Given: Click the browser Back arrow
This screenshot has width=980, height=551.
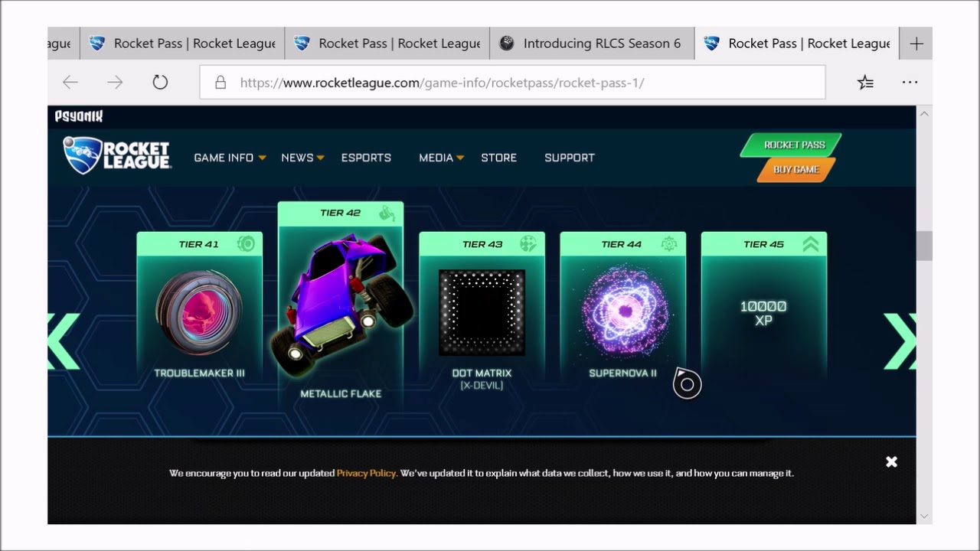Looking at the screenshot, I should click(x=70, y=82).
